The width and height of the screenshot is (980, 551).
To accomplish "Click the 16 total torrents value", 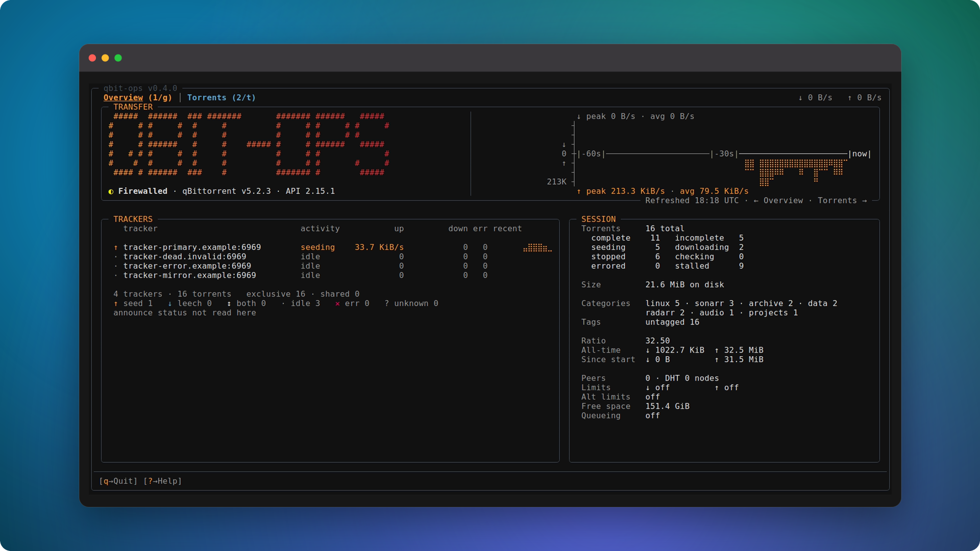I will tap(665, 229).
